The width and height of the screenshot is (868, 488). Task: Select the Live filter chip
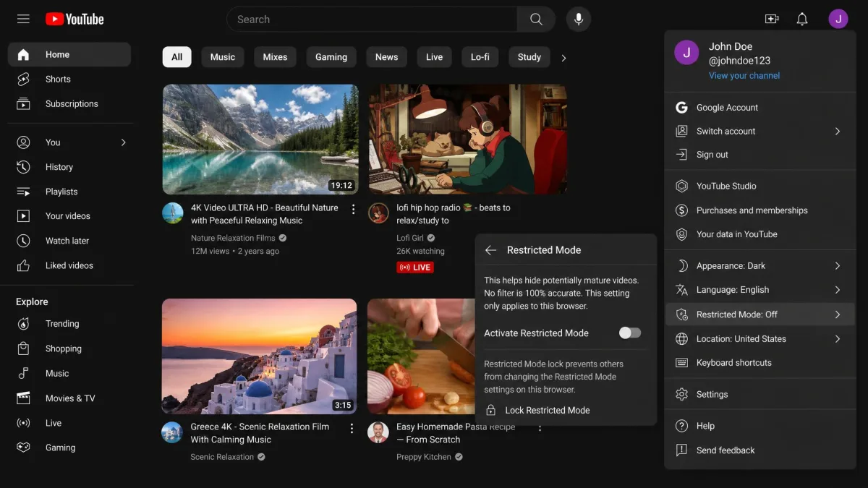[x=434, y=57]
